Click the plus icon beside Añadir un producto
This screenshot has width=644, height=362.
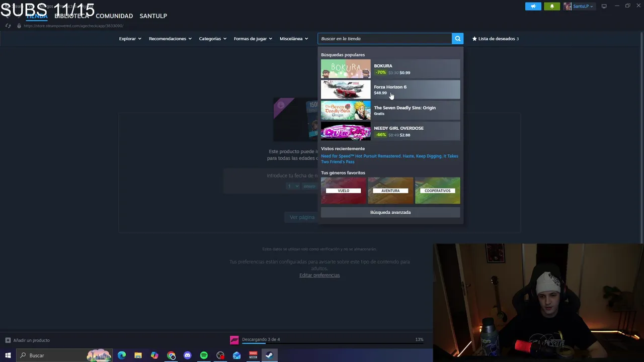pos(8,340)
